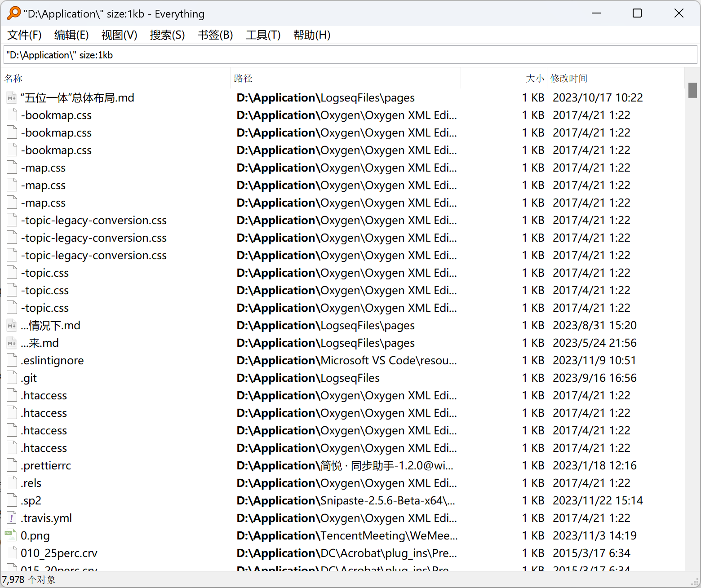
Task: Click the file icon of .prettierrc
Action: tap(12, 466)
